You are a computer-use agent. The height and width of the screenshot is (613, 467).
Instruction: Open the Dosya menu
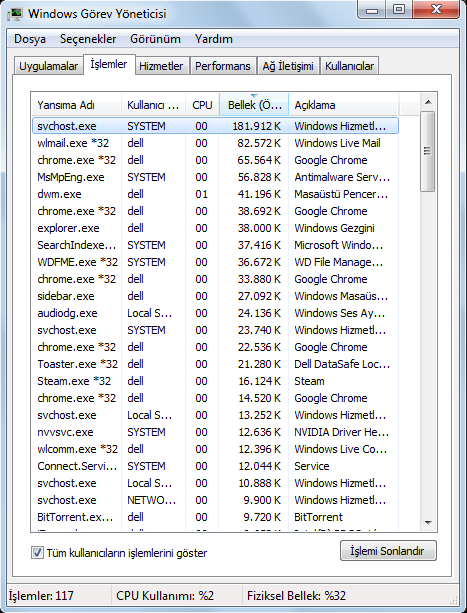tap(30, 39)
